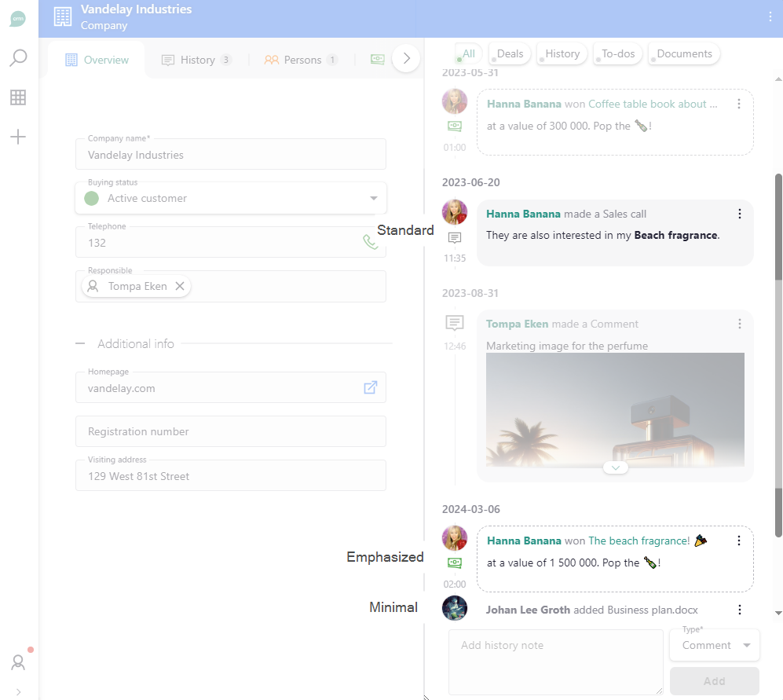The width and height of the screenshot is (783, 700).
Task: Collapse the Additional info section
Action: [x=81, y=344]
